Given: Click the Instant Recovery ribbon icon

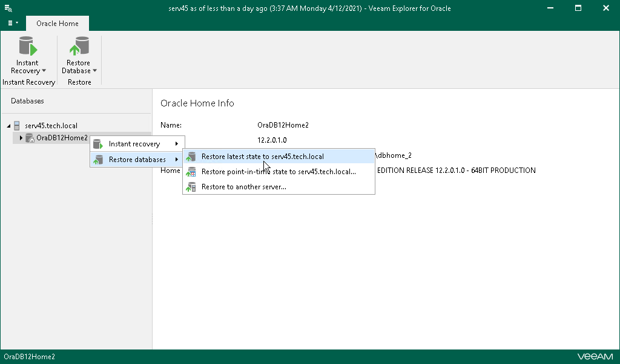Looking at the screenshot, I should click(27, 47).
